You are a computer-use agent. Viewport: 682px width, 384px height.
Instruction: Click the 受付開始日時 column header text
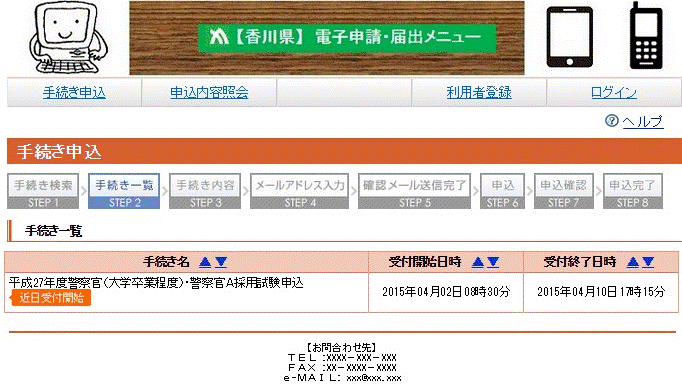pyautogui.click(x=425, y=262)
